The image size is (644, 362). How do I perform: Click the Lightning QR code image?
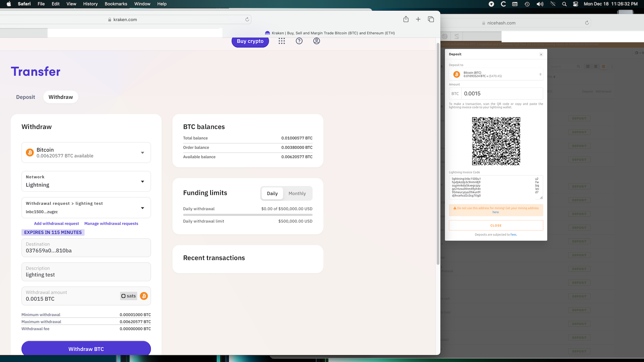[496, 141]
